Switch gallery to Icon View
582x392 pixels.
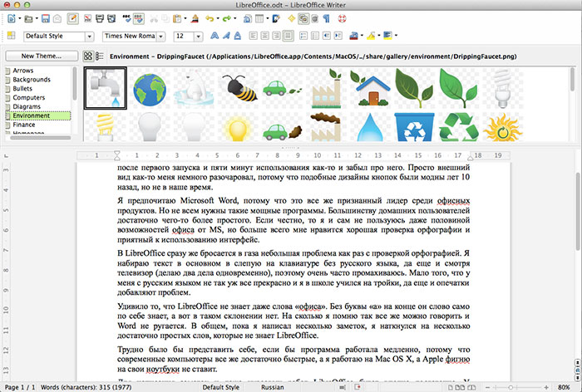click(88, 56)
